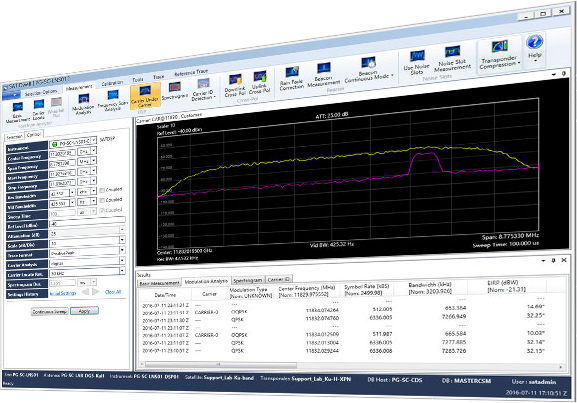
Task: Switch to the Tools ribbon tab
Action: click(138, 79)
